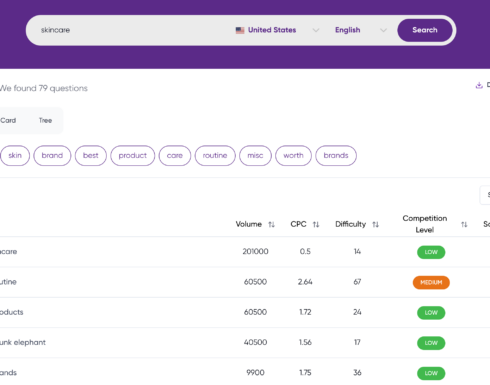The width and height of the screenshot is (490, 385).
Task: Click the 1.72 CPC value
Action: click(305, 312)
